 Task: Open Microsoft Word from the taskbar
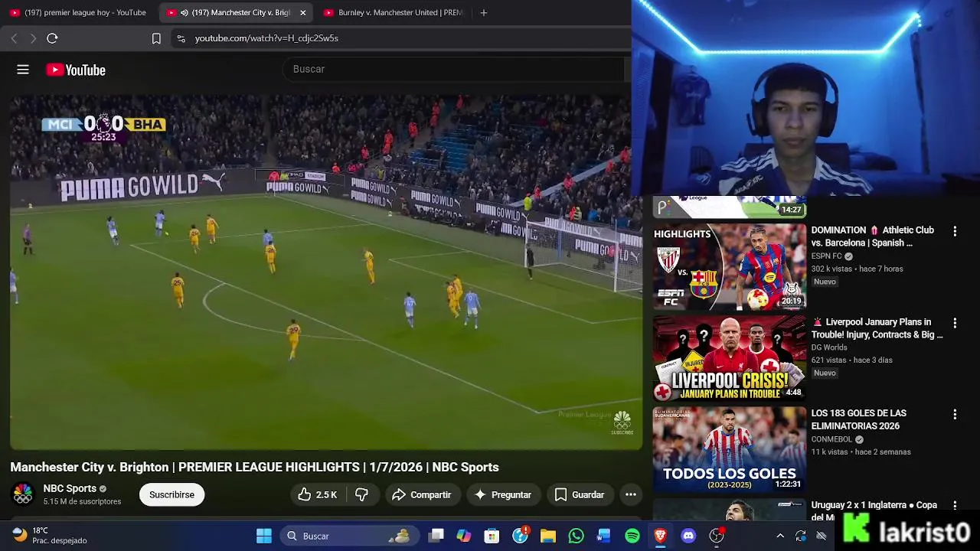pyautogui.click(x=604, y=536)
